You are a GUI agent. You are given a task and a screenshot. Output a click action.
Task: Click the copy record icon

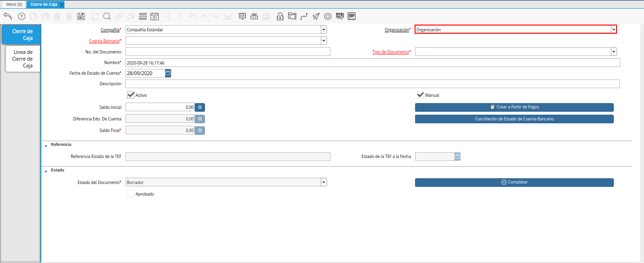pyautogui.click(x=45, y=16)
